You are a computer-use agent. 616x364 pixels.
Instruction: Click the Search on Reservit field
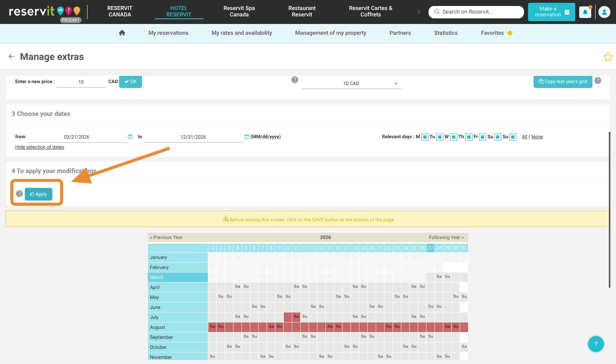476,12
